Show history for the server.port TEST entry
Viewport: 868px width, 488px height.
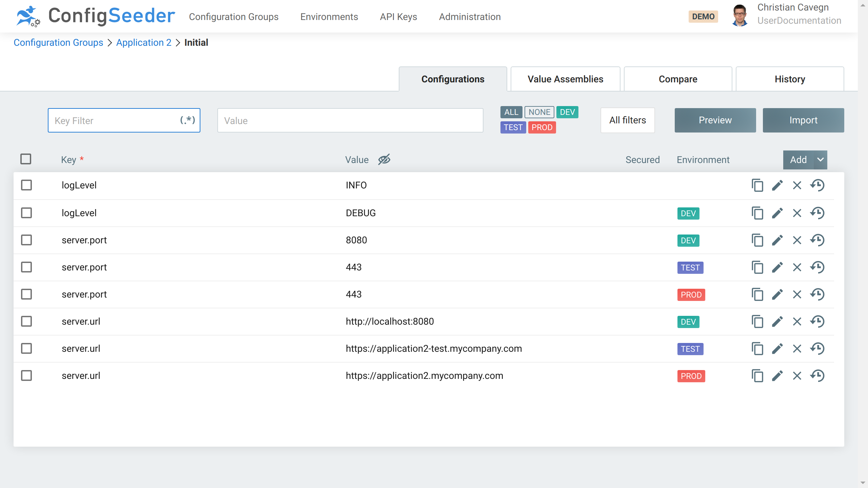pos(817,267)
